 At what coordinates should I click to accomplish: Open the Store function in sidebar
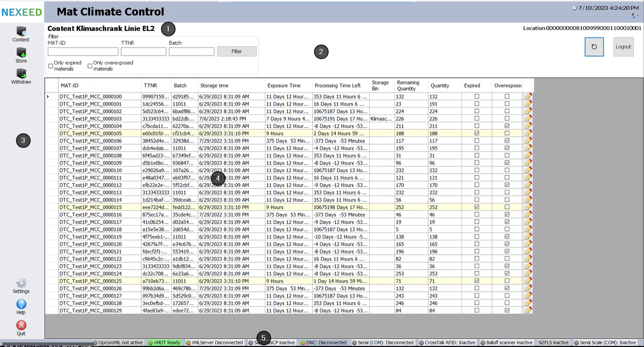(x=21, y=55)
